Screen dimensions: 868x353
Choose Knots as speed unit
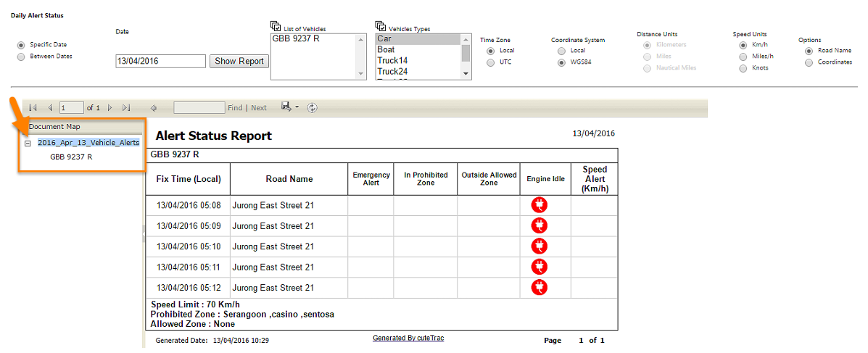[743, 68]
